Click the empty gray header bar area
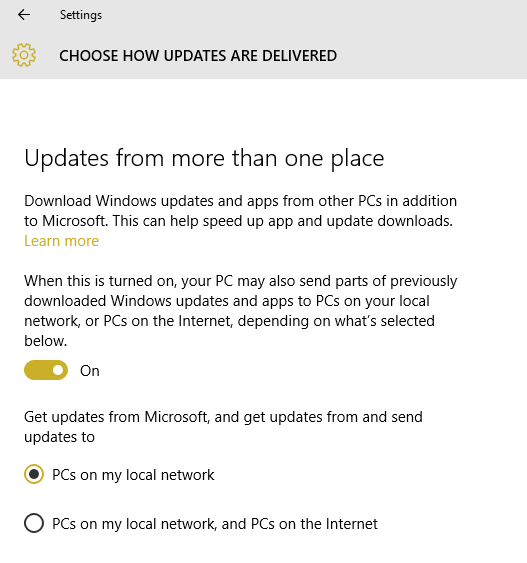The image size is (527, 563). pyautogui.click(x=431, y=56)
